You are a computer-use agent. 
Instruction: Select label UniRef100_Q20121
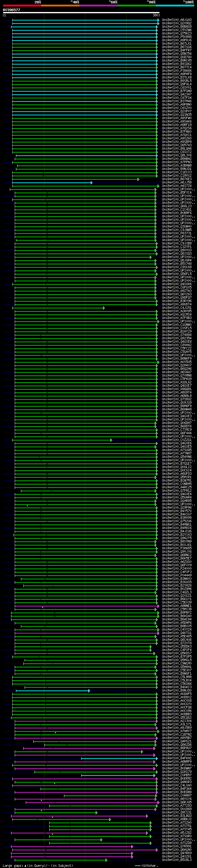click(177, 595)
